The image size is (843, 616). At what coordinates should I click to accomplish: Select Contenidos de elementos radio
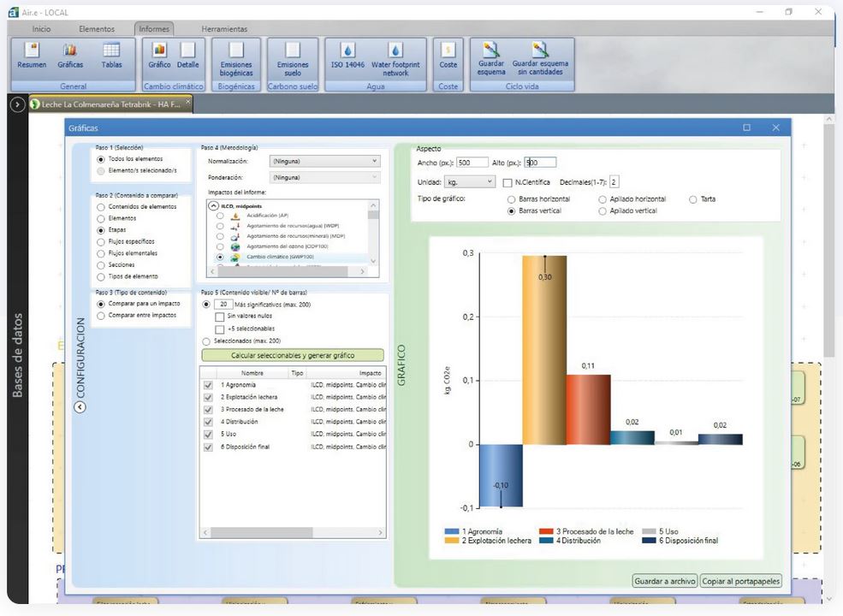click(x=100, y=207)
